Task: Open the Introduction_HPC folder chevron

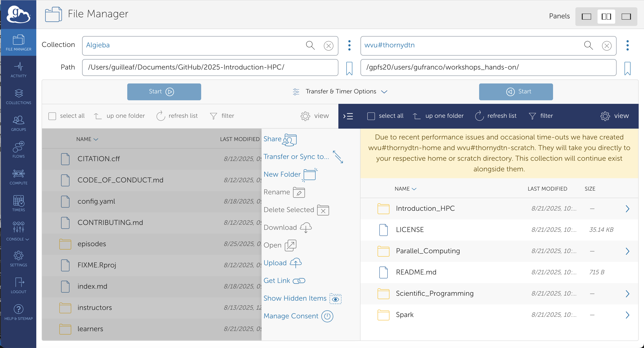Action: (627, 209)
